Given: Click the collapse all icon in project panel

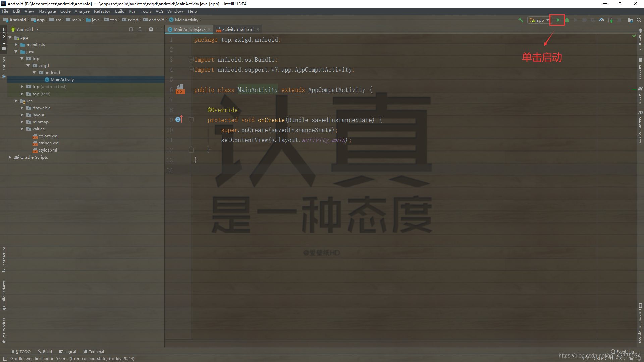Looking at the screenshot, I should coord(140,29).
